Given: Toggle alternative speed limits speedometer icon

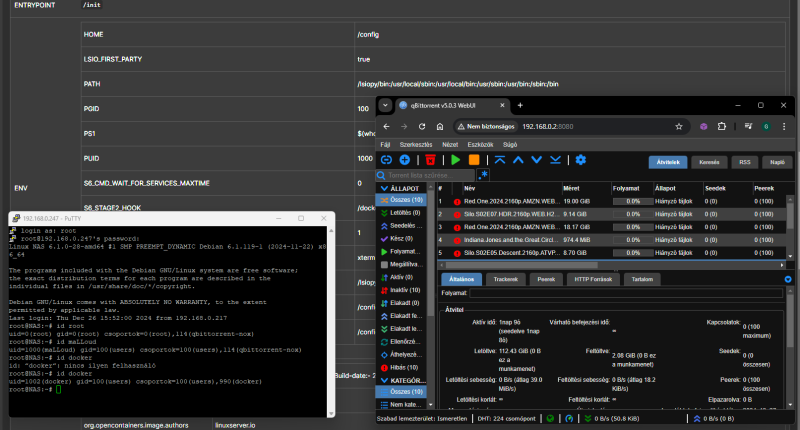Looking at the screenshot, I should point(569,419).
